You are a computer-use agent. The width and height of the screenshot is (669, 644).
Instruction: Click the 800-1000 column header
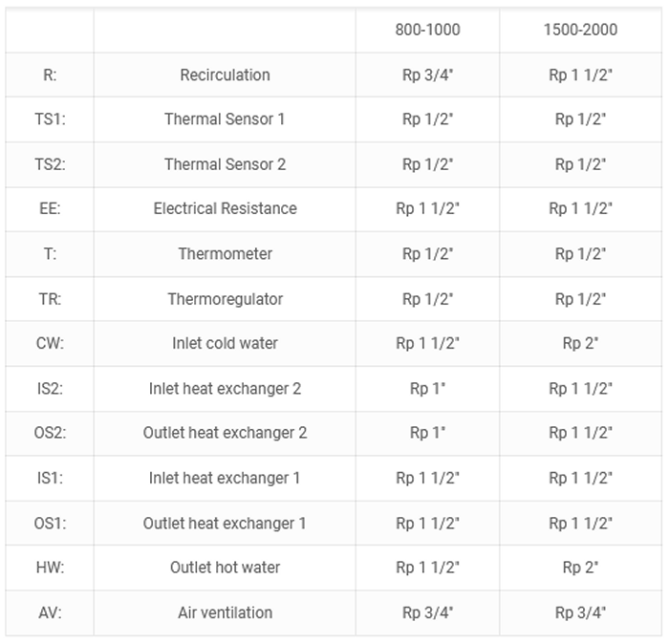pyautogui.click(x=427, y=30)
